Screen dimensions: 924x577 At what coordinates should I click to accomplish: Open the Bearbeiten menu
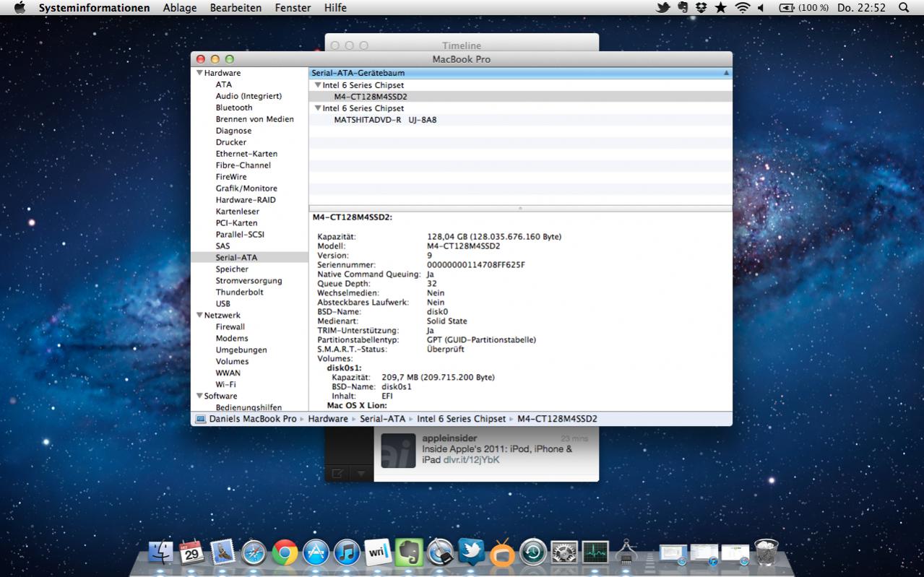tap(236, 8)
